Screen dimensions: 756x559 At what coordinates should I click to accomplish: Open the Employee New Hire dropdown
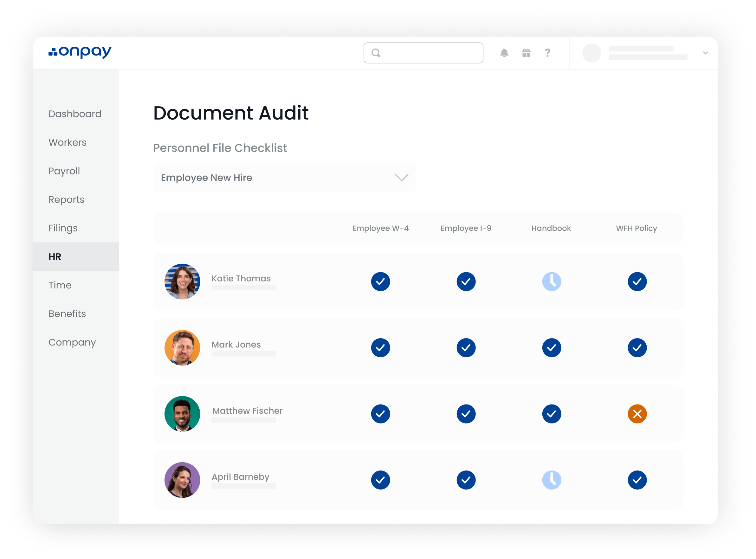coord(284,178)
